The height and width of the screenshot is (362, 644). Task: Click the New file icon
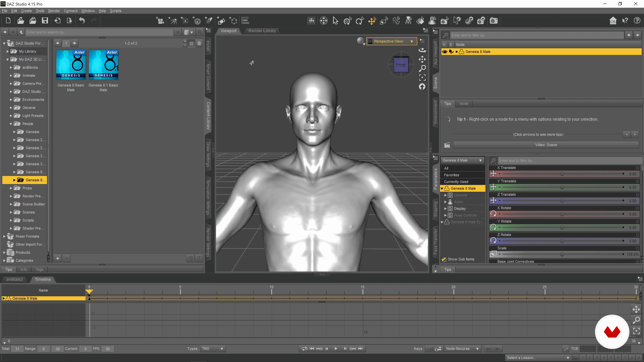coord(8,20)
